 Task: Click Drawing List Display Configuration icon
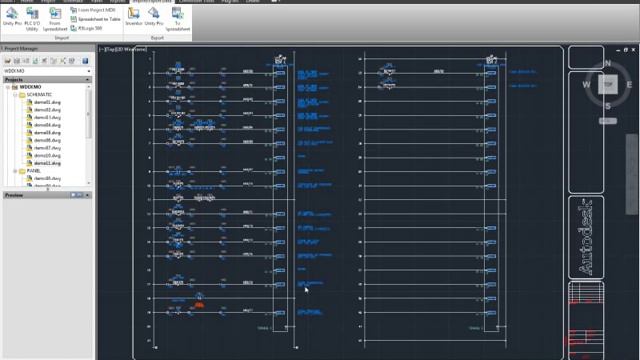[63, 61]
